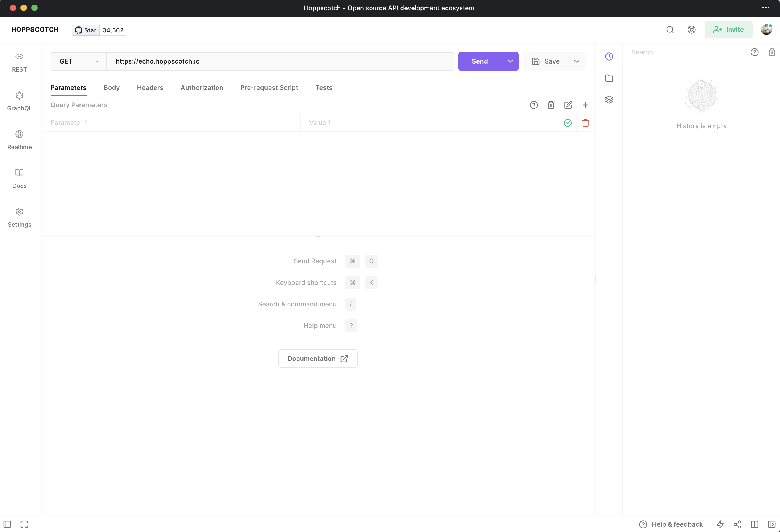This screenshot has height=532, width=780.
Task: Open the GET method dropdown
Action: [x=79, y=61]
